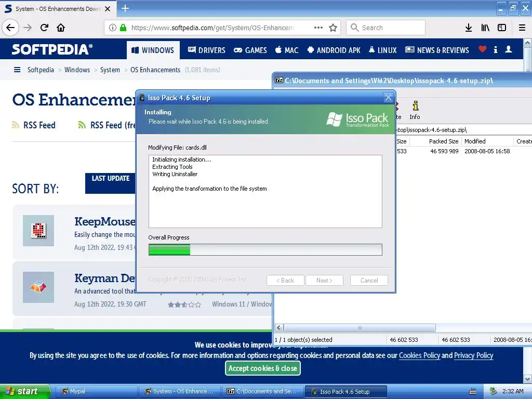
Task: Click the Overall Progress bar
Action: (265, 250)
